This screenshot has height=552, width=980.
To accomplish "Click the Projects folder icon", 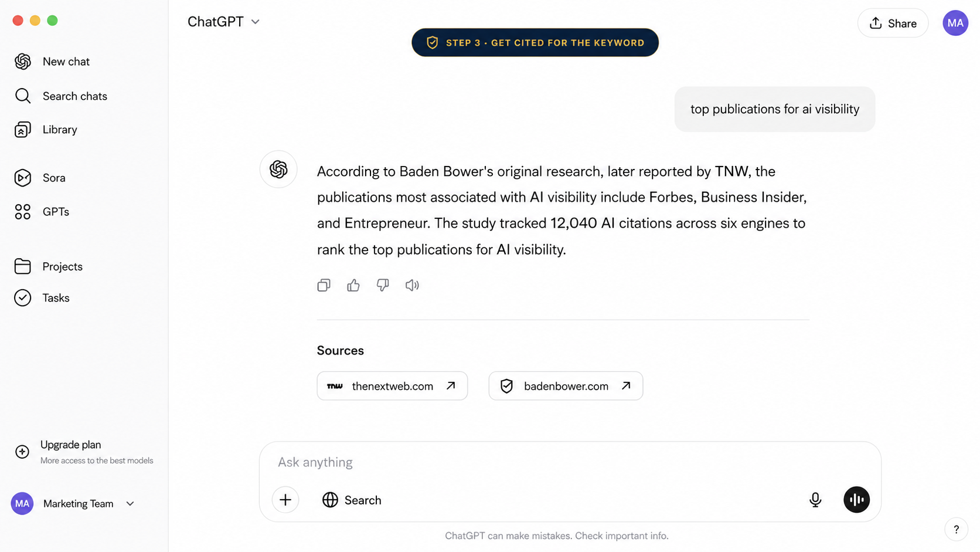I will pyautogui.click(x=23, y=266).
